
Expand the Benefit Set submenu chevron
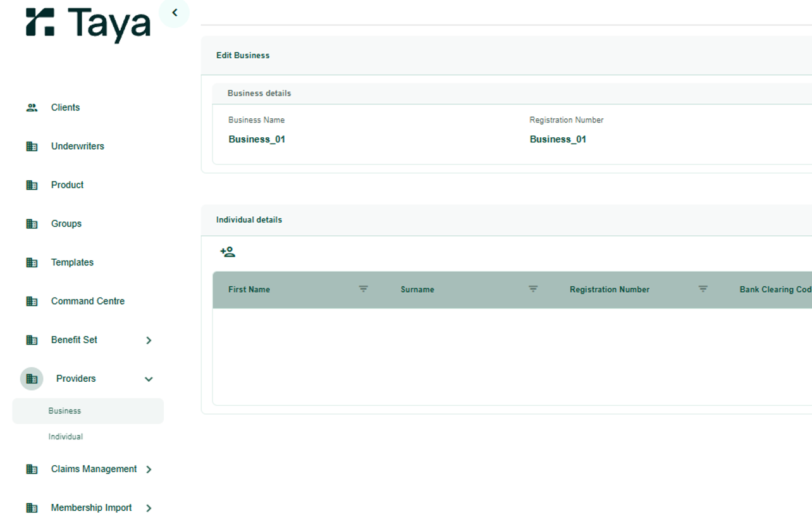point(149,340)
